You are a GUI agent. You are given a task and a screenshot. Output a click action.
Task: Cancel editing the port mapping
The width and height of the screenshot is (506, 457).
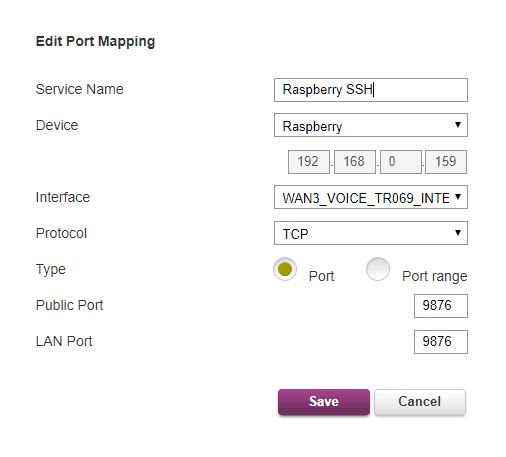[420, 402]
